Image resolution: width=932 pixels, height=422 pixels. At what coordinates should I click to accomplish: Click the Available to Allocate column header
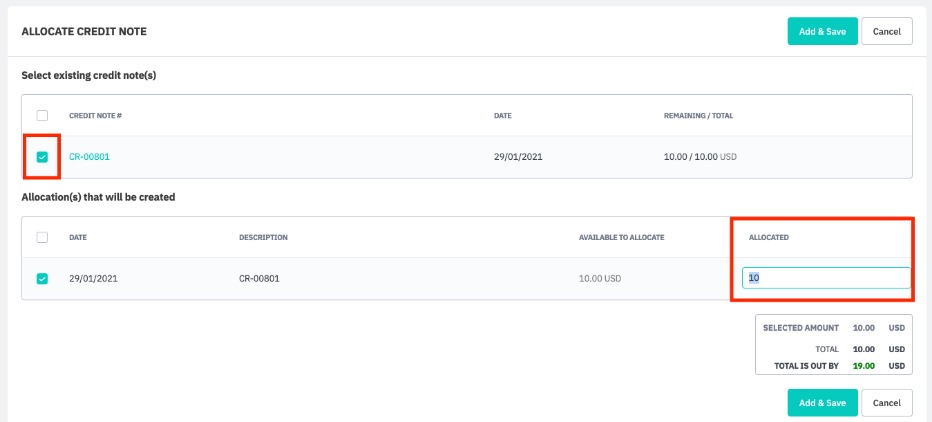click(621, 238)
